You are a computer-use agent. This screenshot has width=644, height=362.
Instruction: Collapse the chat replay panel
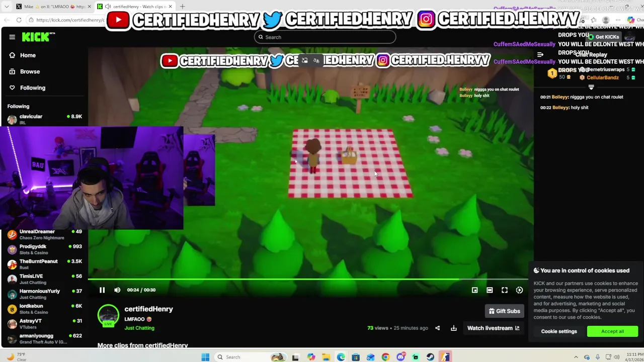point(540,55)
